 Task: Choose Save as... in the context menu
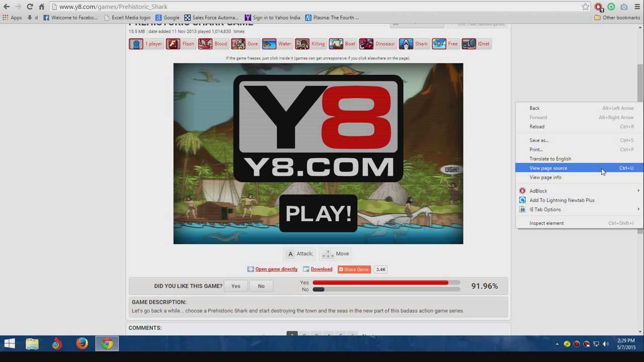580,140
